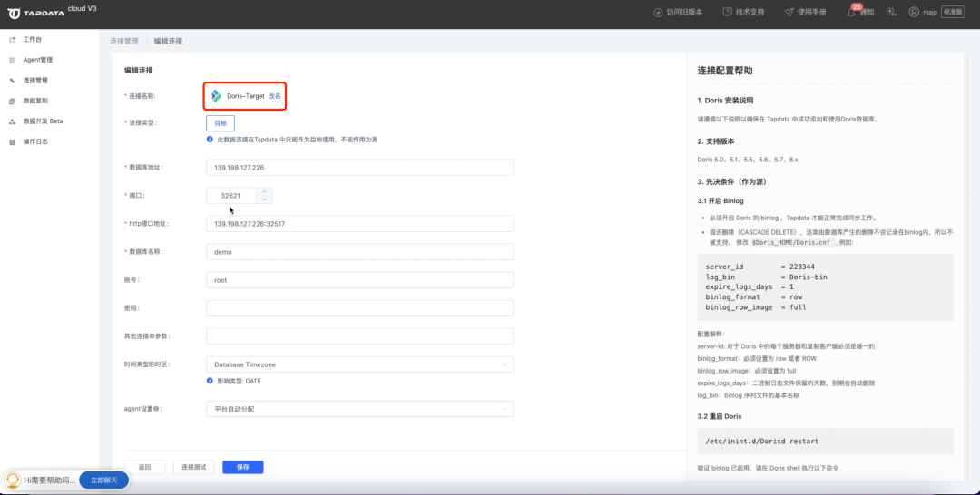
Task: Decrease the port value with down arrow
Action: click(264, 199)
